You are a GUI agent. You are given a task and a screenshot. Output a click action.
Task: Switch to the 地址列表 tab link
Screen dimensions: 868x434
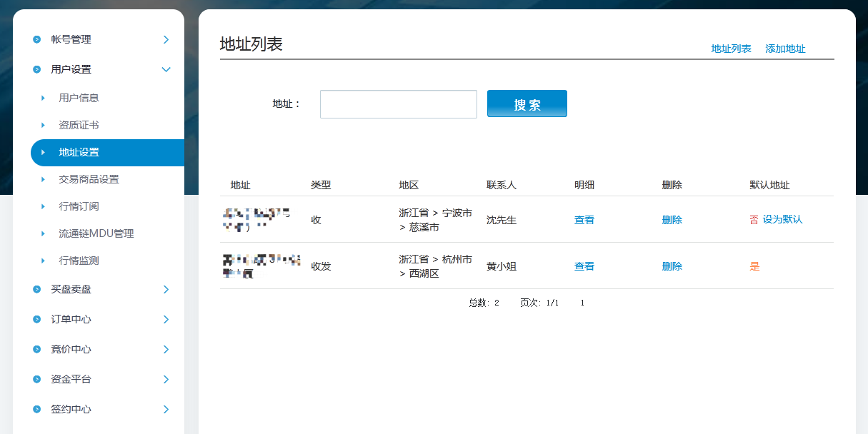(x=731, y=49)
